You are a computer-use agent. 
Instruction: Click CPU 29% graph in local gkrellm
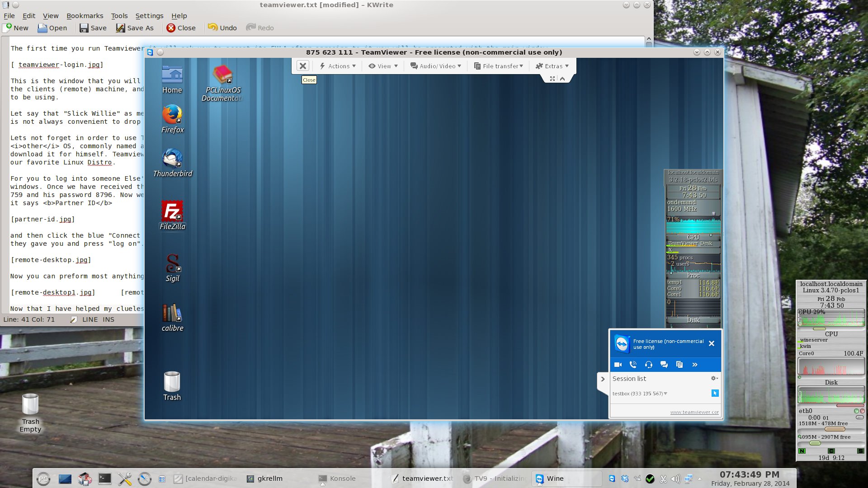(831, 318)
